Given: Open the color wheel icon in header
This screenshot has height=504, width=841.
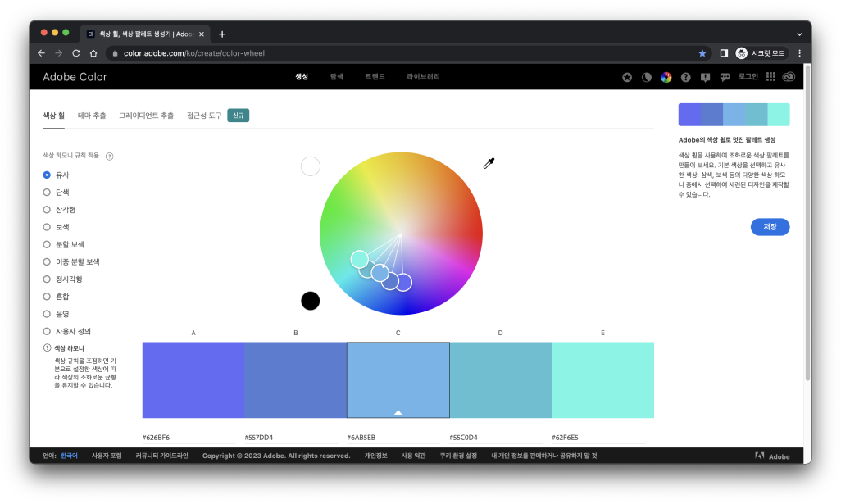Looking at the screenshot, I should click(x=666, y=77).
